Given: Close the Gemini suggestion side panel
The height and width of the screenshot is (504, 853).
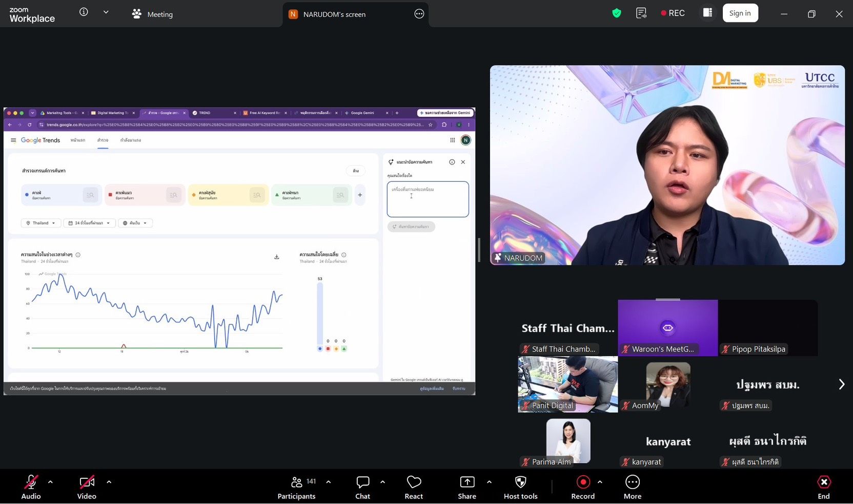Looking at the screenshot, I should [463, 162].
